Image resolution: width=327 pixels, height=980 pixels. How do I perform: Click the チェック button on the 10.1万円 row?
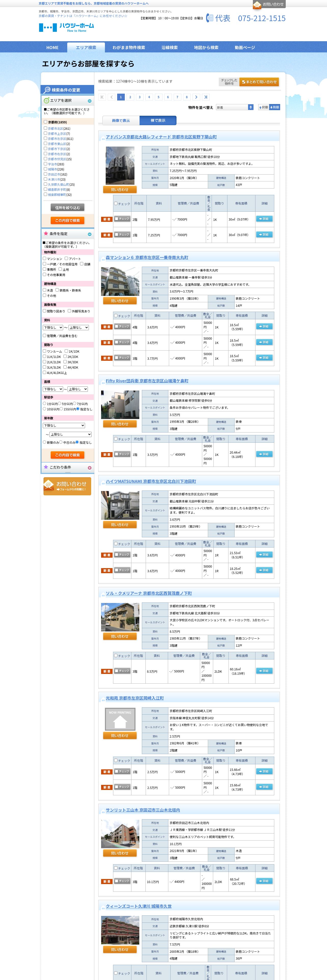tap(122, 881)
